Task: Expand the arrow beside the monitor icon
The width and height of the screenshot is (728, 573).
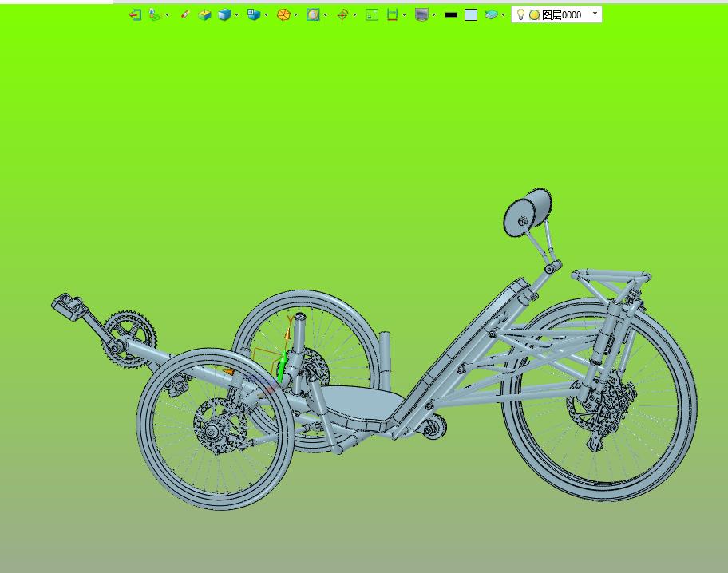Action: click(433, 15)
